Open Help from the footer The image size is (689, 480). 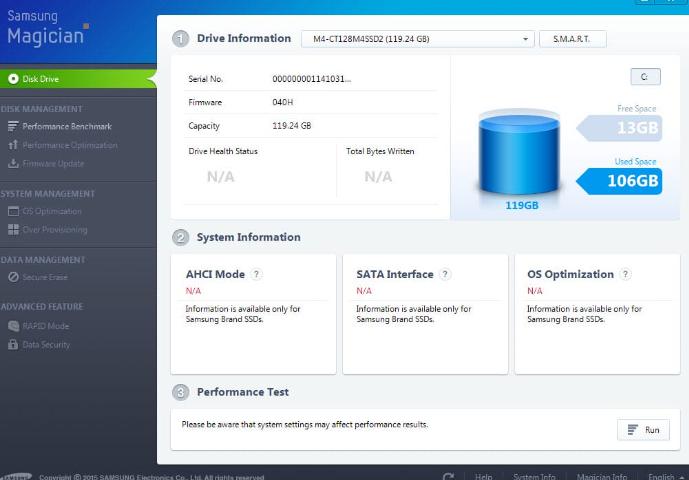tap(483, 476)
